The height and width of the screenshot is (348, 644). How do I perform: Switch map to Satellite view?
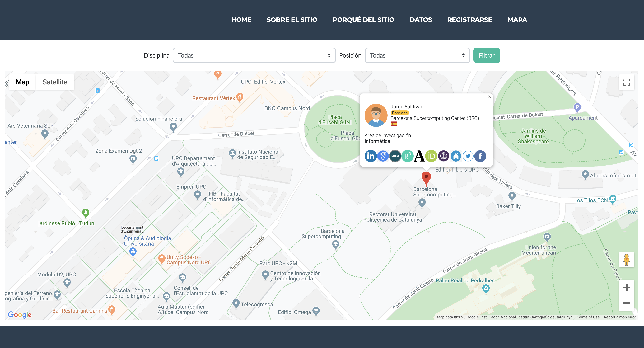pyautogui.click(x=55, y=82)
